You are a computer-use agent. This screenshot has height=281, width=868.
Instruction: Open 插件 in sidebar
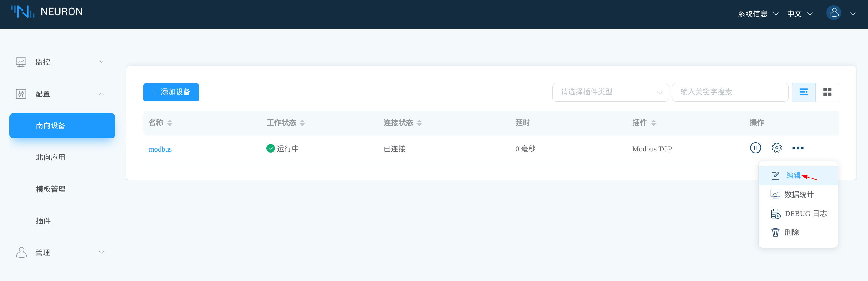(43, 221)
